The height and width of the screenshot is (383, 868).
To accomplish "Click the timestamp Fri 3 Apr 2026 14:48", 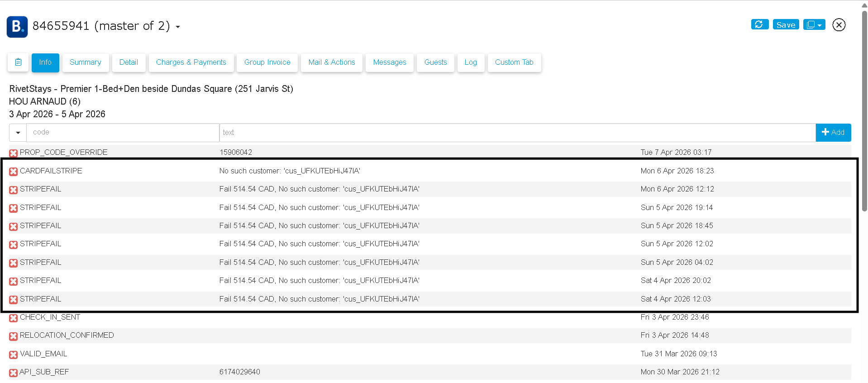I will 675,335.
